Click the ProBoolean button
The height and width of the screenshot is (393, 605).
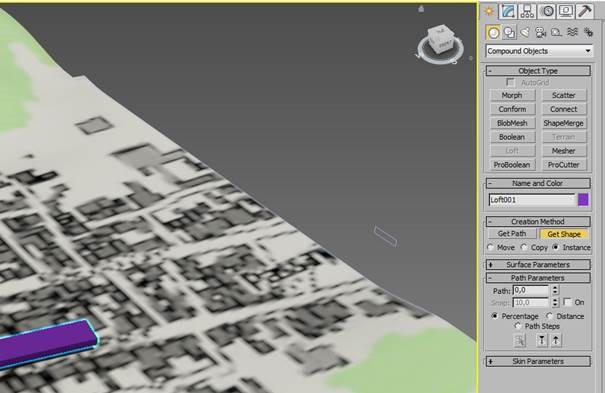(x=512, y=165)
